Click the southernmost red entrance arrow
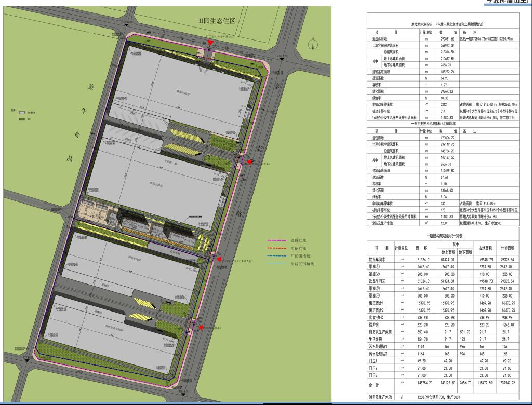This screenshot has width=532, height=405. pyautogui.click(x=199, y=327)
